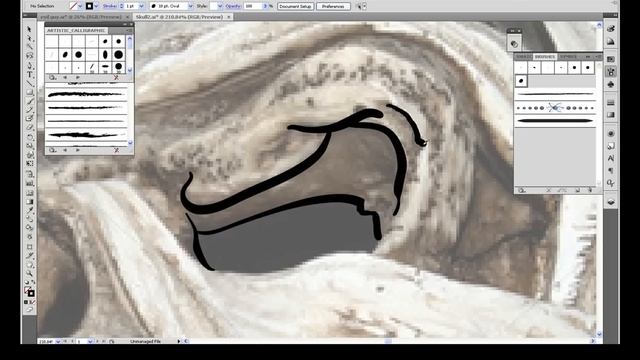Click the fill color swatch in control bar
This screenshot has width=640, height=360.
click(73, 6)
